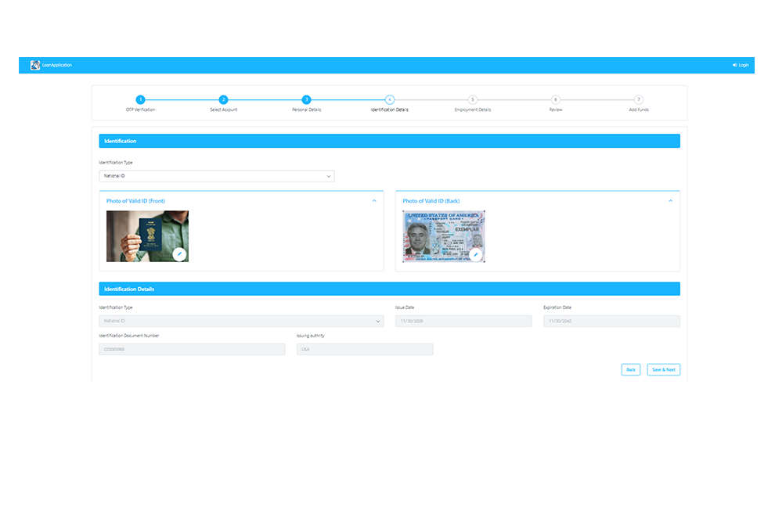This screenshot has height=532, width=775.
Task: Click the login arrow icon in top bar
Action: [734, 65]
